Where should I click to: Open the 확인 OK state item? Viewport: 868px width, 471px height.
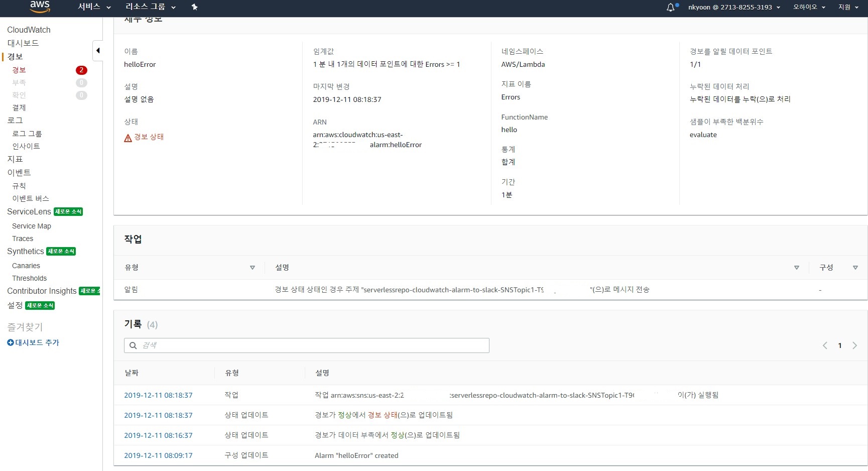(x=19, y=95)
